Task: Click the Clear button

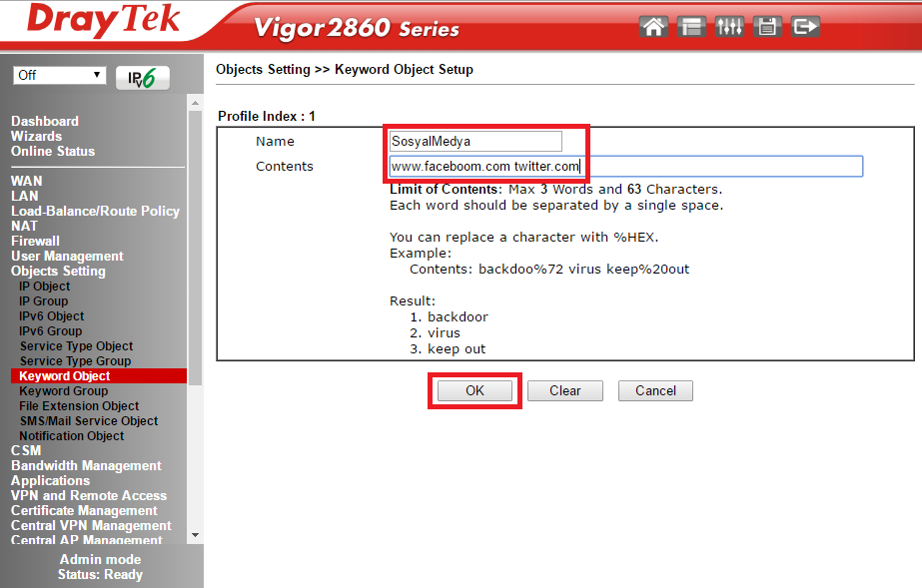Action: [564, 391]
